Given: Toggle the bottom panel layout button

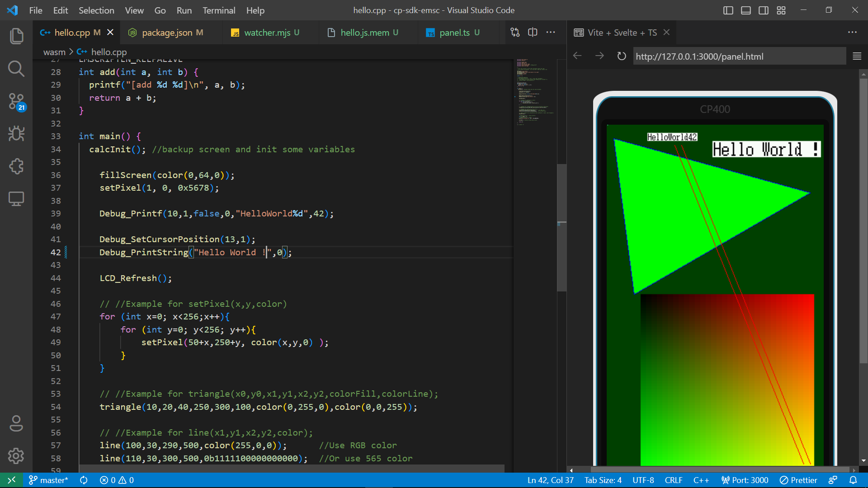Looking at the screenshot, I should (745, 10).
